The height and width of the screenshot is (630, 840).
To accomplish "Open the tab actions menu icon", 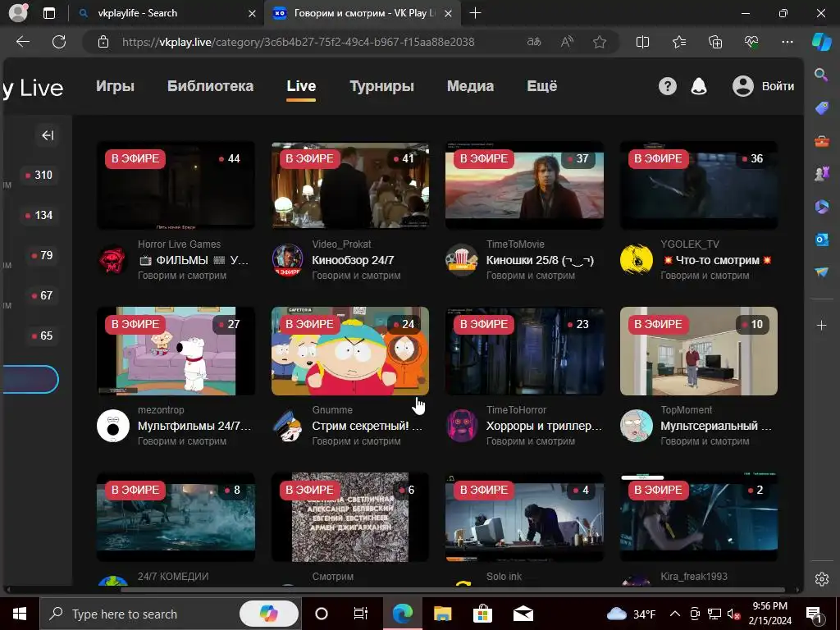I will tap(48, 13).
